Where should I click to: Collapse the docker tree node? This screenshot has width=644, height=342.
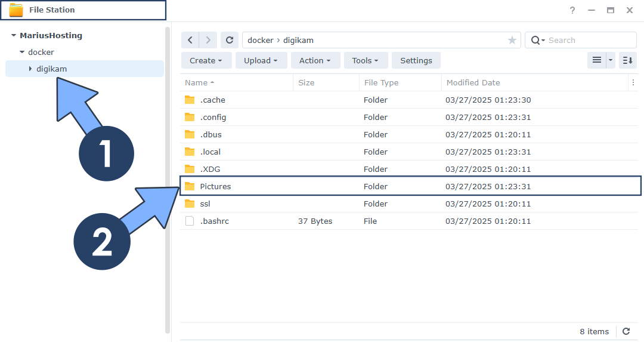point(22,53)
